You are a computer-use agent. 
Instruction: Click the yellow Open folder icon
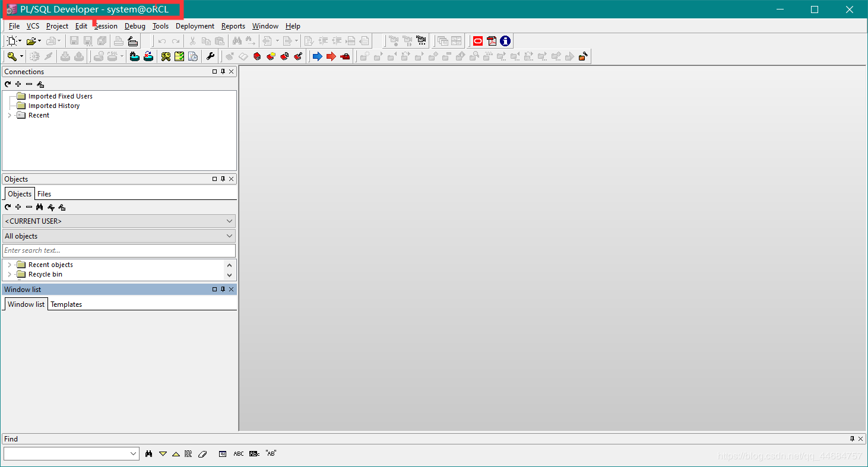point(31,41)
